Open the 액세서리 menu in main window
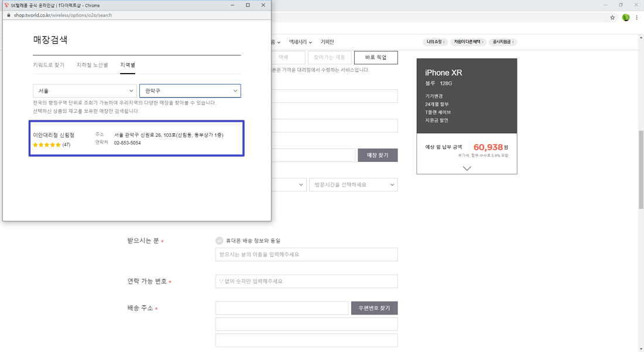Image resolution: width=644 pixels, height=352 pixels. click(300, 42)
